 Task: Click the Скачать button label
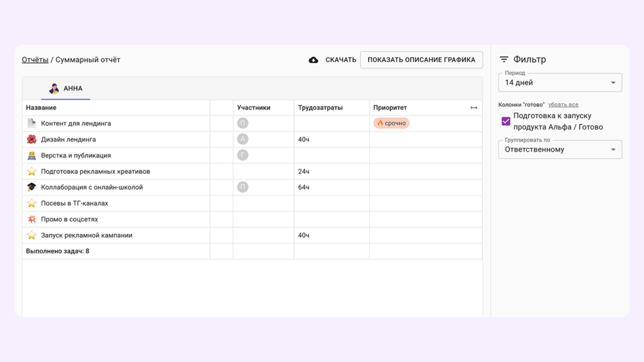[x=341, y=60]
